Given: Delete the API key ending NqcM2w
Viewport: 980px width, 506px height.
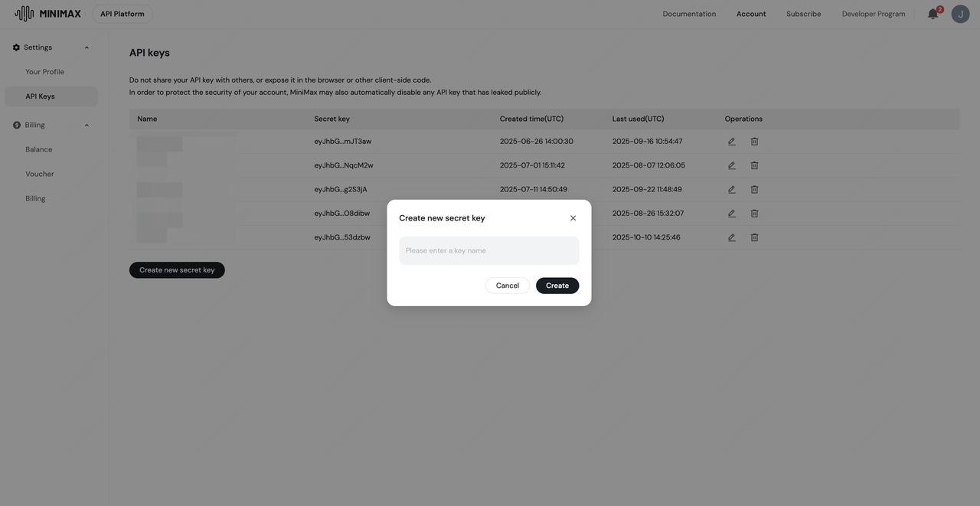Looking at the screenshot, I should point(754,165).
